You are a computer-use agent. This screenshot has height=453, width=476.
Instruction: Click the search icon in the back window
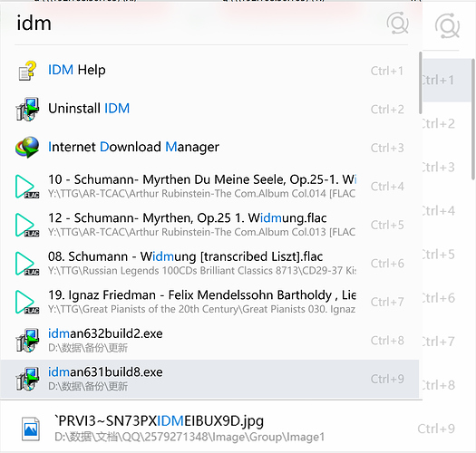coord(448,25)
